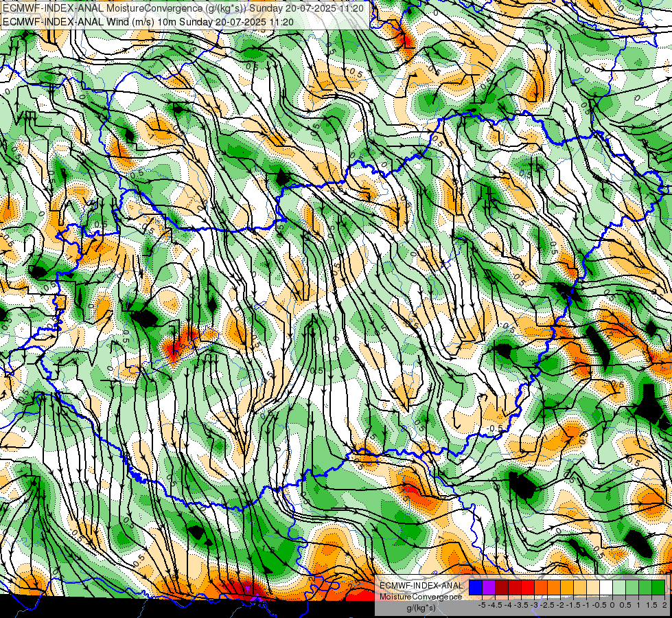Click the g/(kg*s) unit label in legend
This screenshot has width=672, height=618.
tap(421, 608)
